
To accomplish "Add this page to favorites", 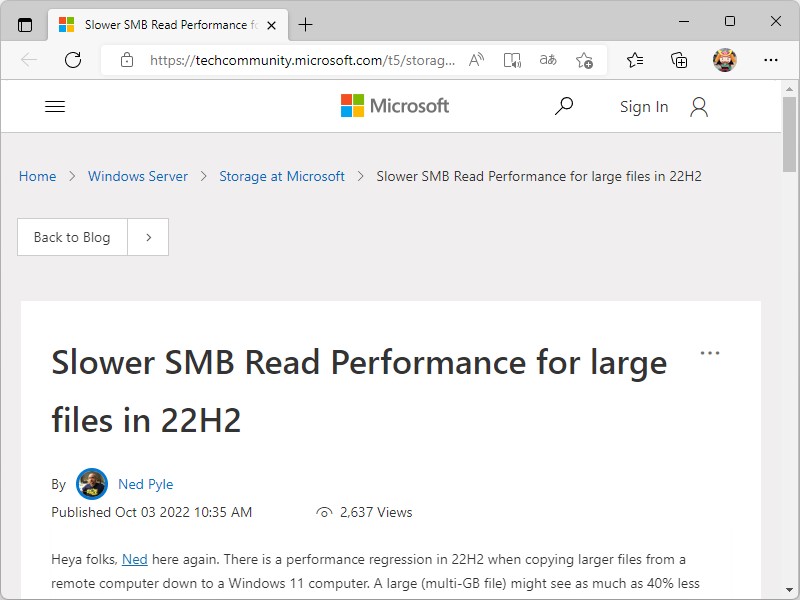I will [x=585, y=60].
